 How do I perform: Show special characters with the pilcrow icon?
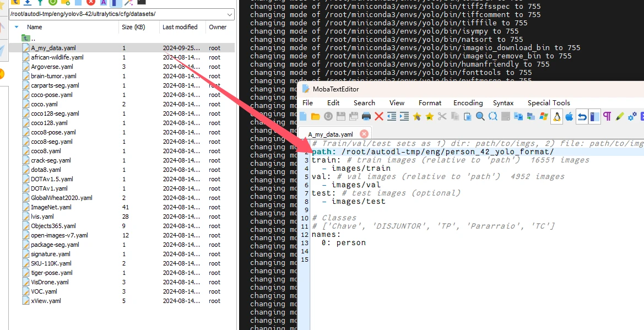607,117
